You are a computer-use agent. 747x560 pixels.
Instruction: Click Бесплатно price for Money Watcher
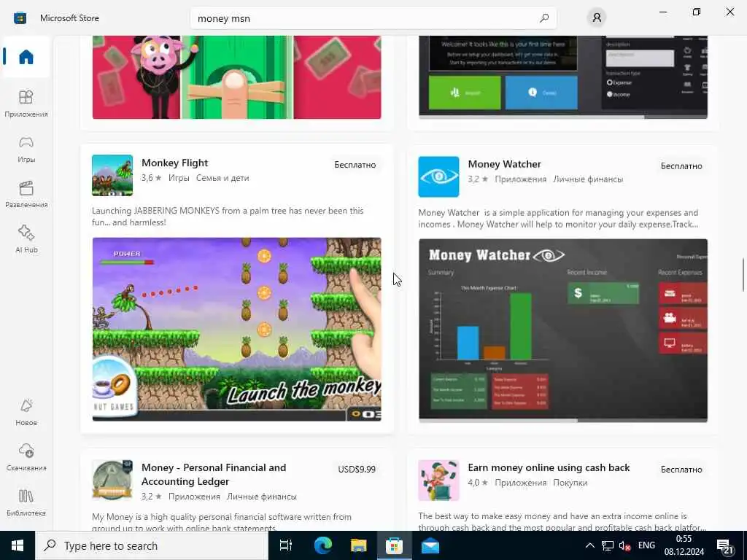[681, 166]
